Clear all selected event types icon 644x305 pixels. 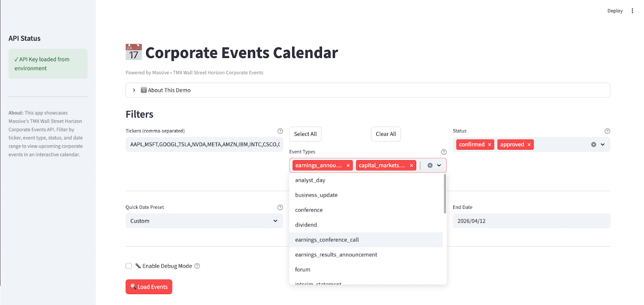click(x=430, y=165)
